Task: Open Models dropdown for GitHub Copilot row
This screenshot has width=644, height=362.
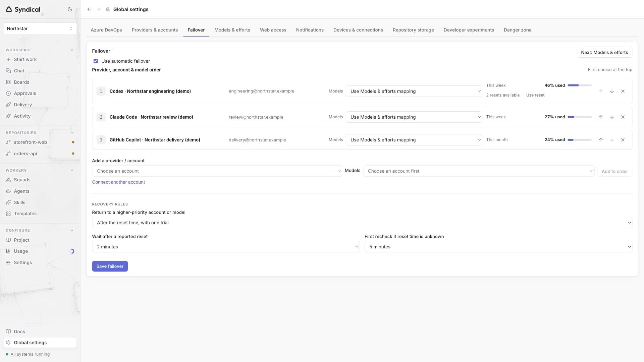Action: (x=414, y=140)
